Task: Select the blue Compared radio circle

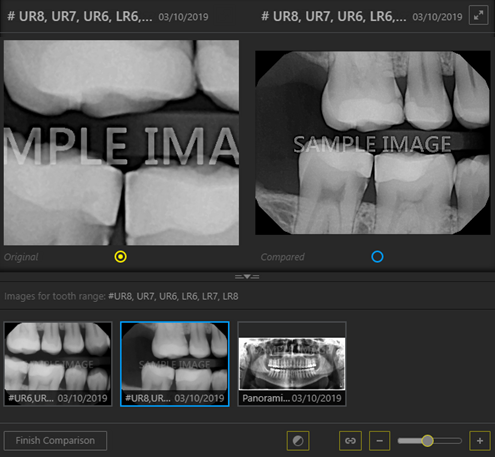Action: click(377, 257)
